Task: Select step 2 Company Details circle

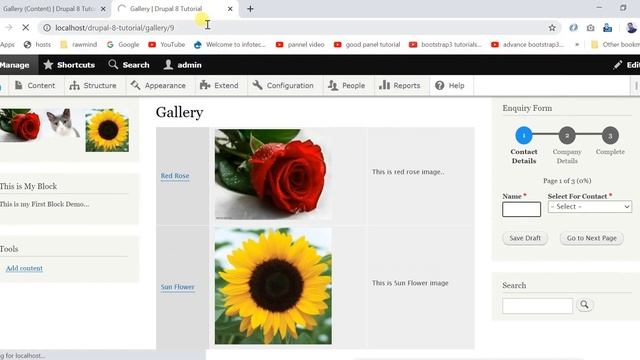Action: pyautogui.click(x=567, y=136)
